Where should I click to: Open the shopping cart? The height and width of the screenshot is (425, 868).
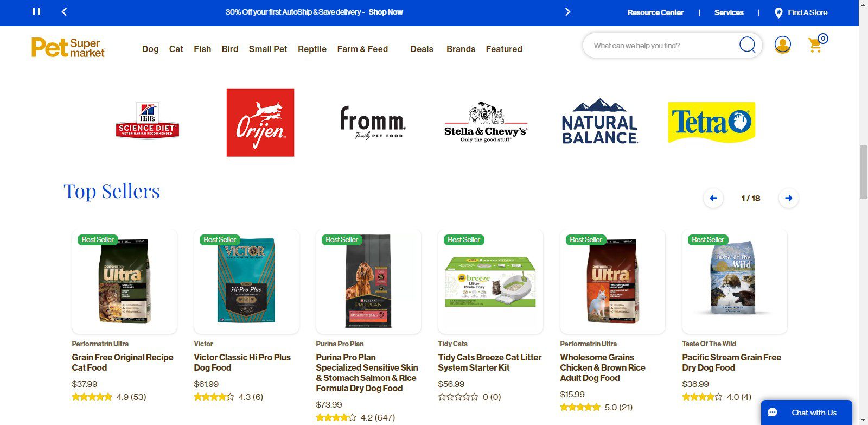click(x=816, y=44)
